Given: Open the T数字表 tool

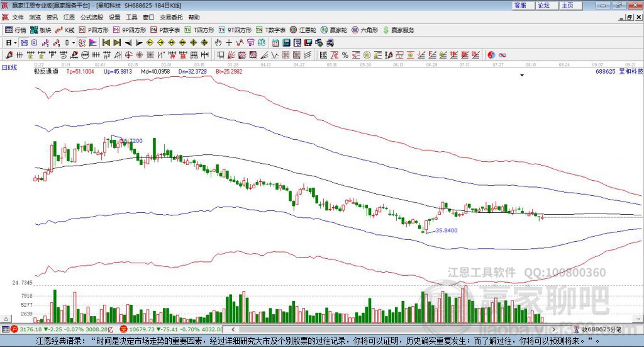Looking at the screenshot, I should pos(270,30).
